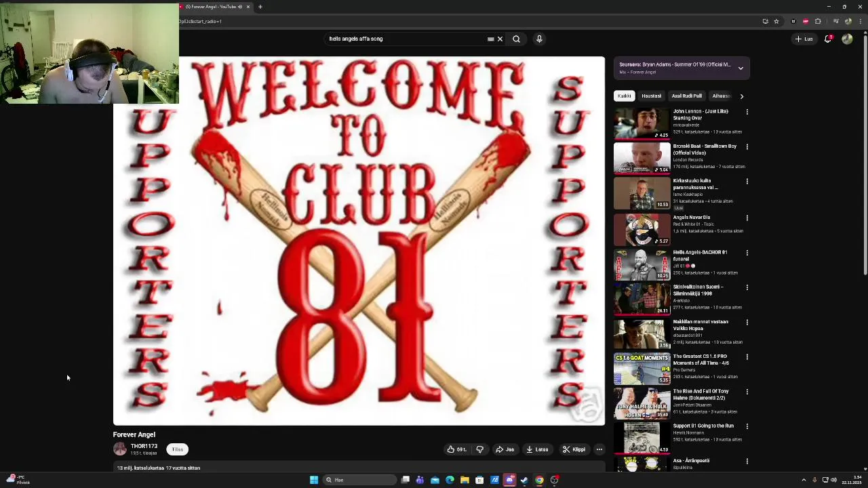This screenshot has width=868, height=488.
Task: Open the Chrome profile avatar in toolbar
Action: pos(848,21)
